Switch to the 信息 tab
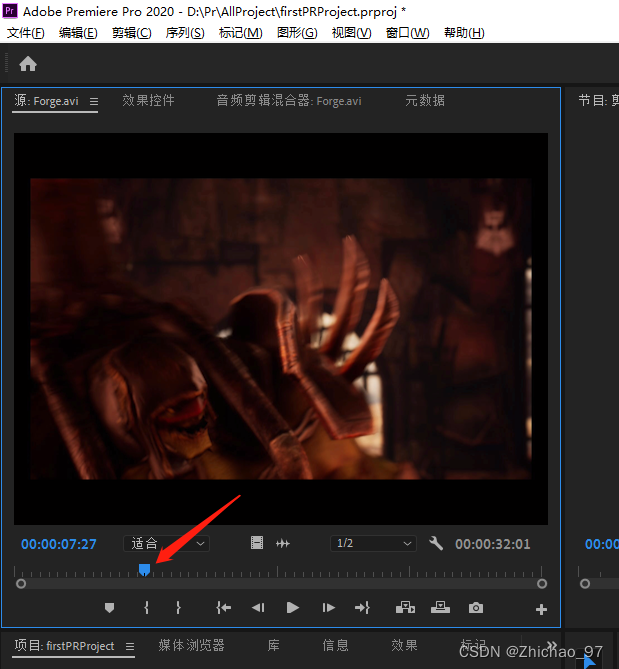The image size is (619, 669). [x=335, y=645]
